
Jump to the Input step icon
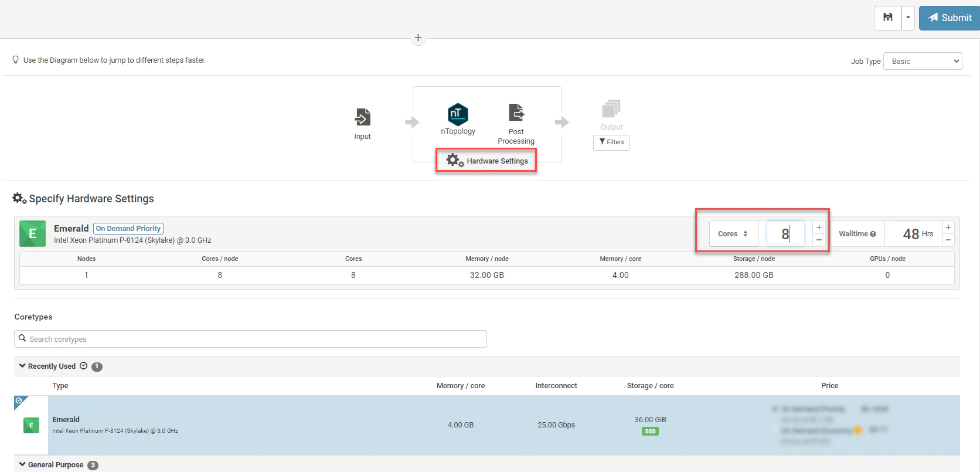coord(362,117)
